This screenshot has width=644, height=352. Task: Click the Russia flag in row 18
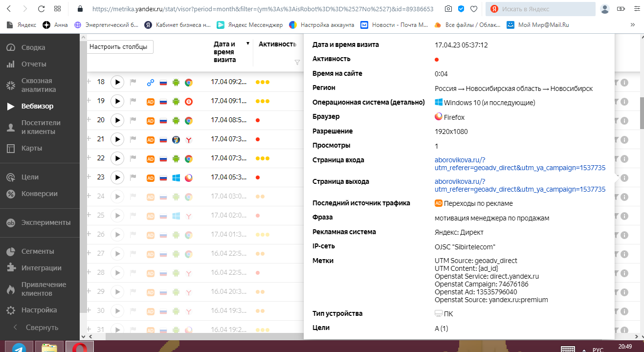[163, 83]
